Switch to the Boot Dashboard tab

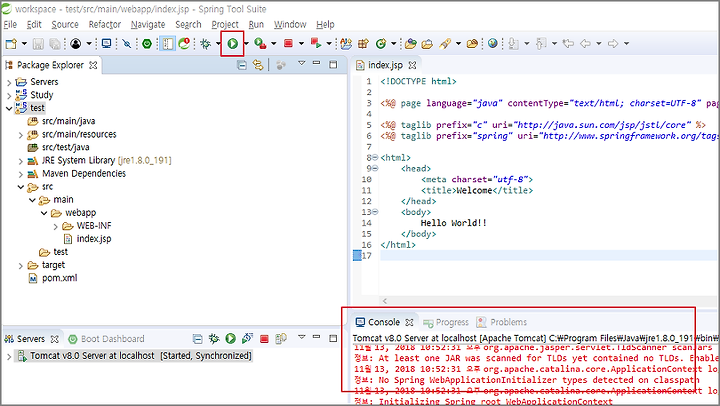pyautogui.click(x=106, y=339)
